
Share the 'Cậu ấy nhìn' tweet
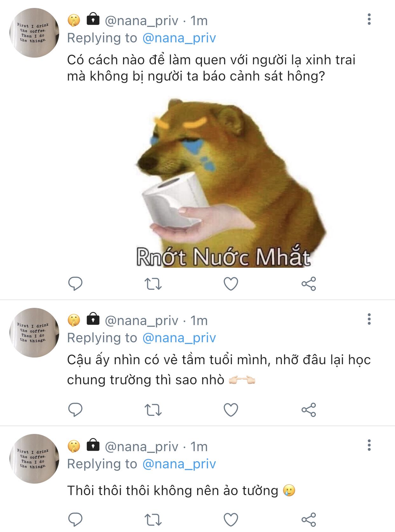(x=308, y=409)
